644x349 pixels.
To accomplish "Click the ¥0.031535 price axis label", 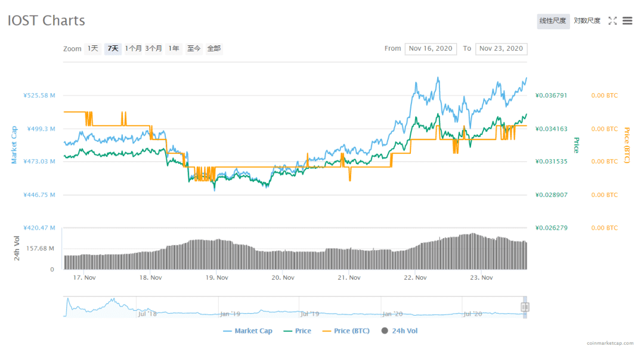I will click(551, 162).
